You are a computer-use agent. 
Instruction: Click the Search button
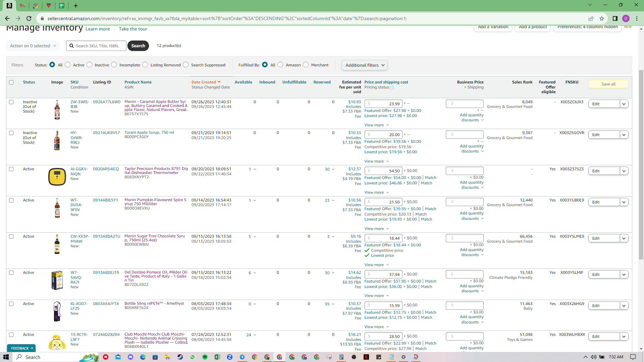138,46
